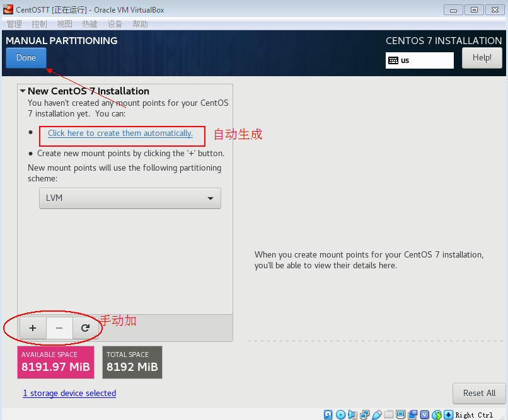Click the USB devices status icon
This screenshot has height=420, width=508.
377,414
